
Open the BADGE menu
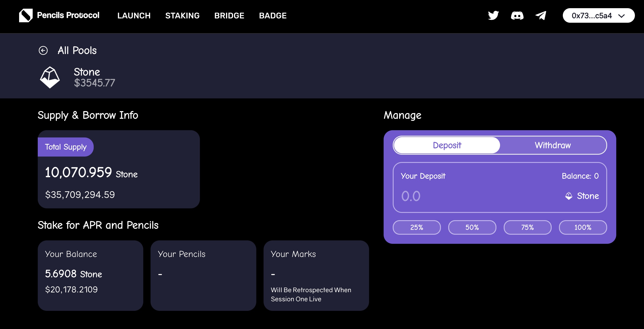point(272,15)
